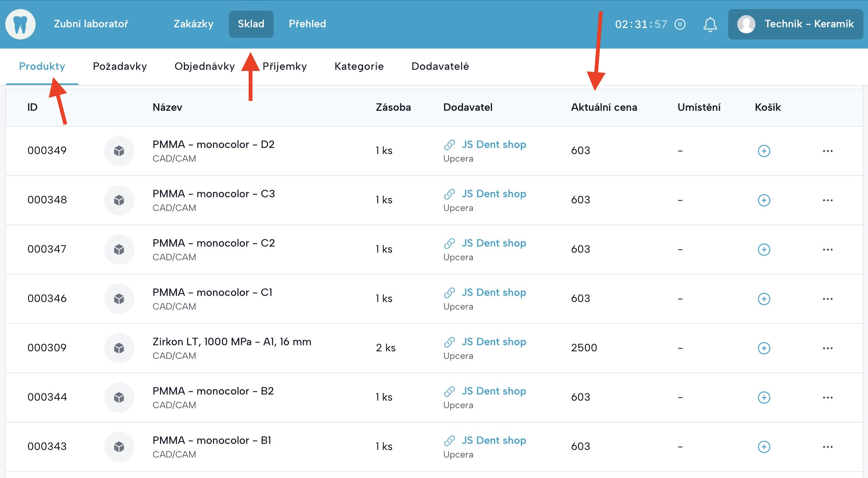Add PMMA monocolor C1 to cart

pos(764,299)
